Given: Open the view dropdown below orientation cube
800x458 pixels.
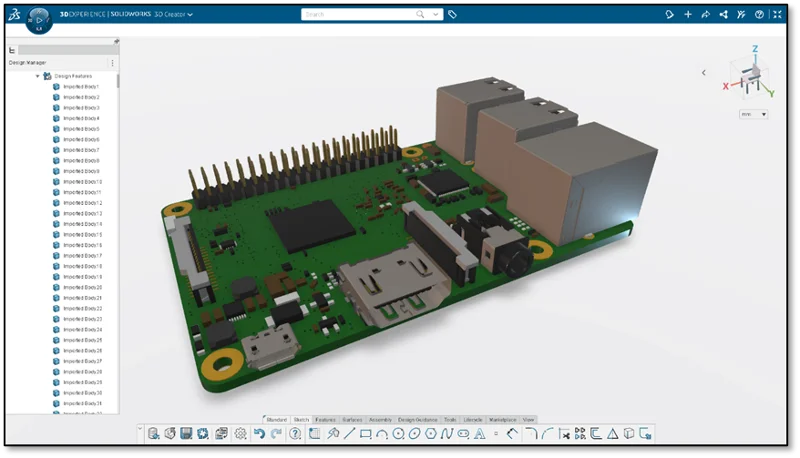Looking at the screenshot, I should pos(753,114).
